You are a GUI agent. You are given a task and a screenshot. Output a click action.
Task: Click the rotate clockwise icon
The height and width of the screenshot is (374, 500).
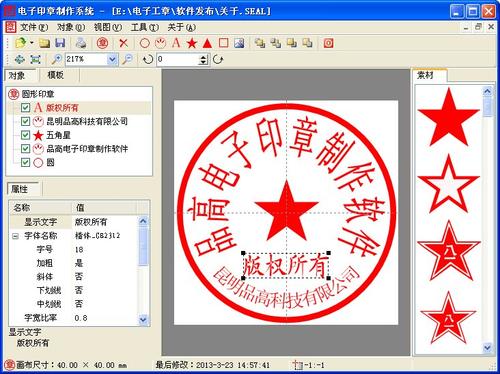click(218, 59)
